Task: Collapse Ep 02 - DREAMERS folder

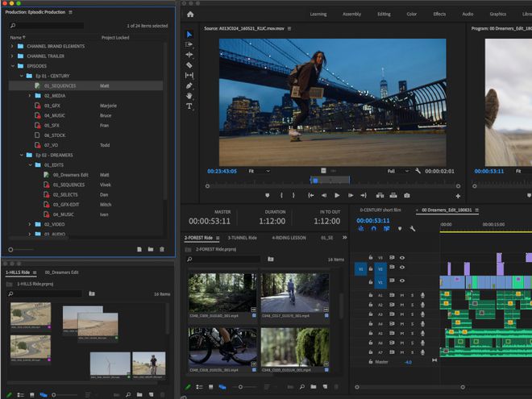Action: tap(22, 155)
